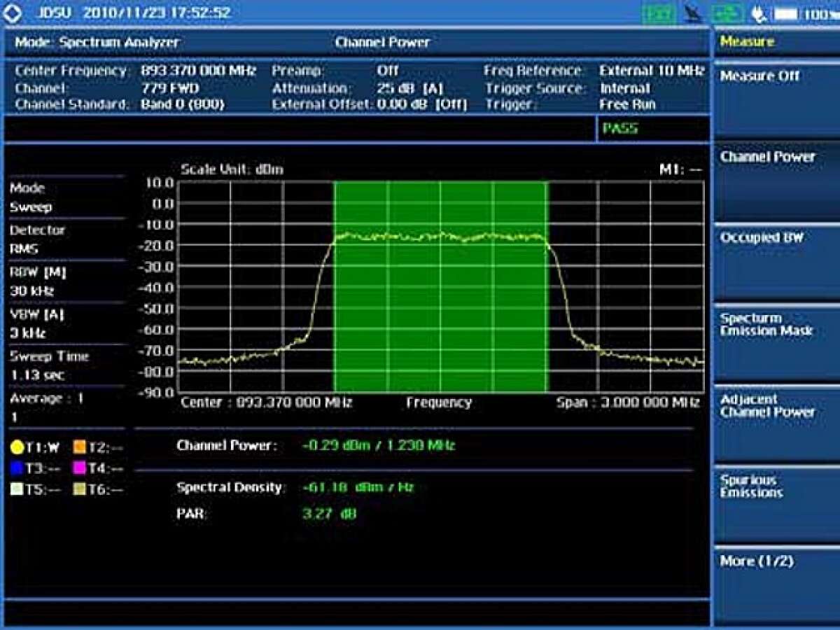Click Center : 893.370 000 MHz below graph

click(266, 402)
